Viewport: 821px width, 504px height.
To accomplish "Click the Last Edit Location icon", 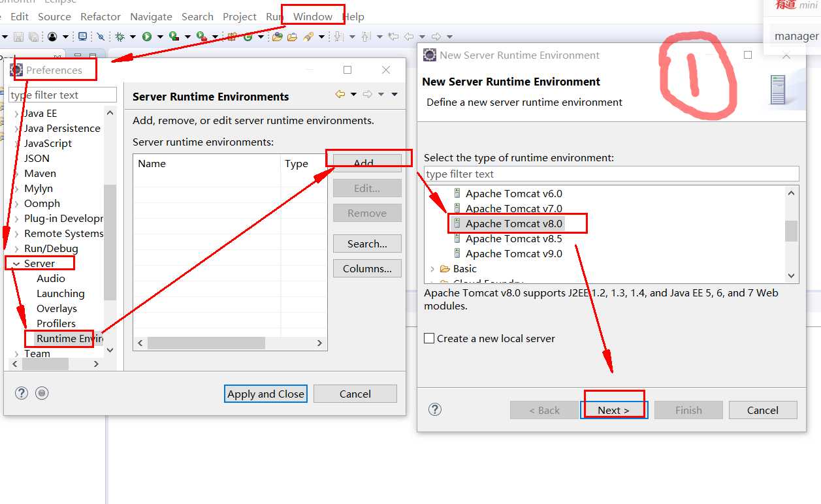I will (393, 37).
